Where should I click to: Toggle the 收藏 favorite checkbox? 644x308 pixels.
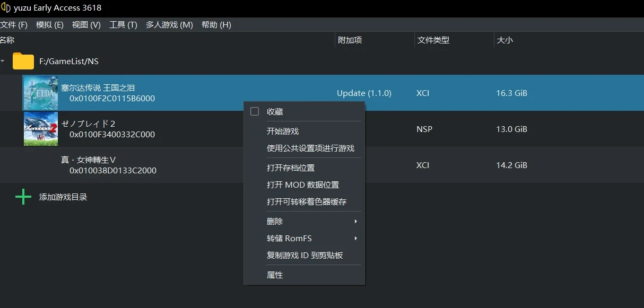[255, 111]
